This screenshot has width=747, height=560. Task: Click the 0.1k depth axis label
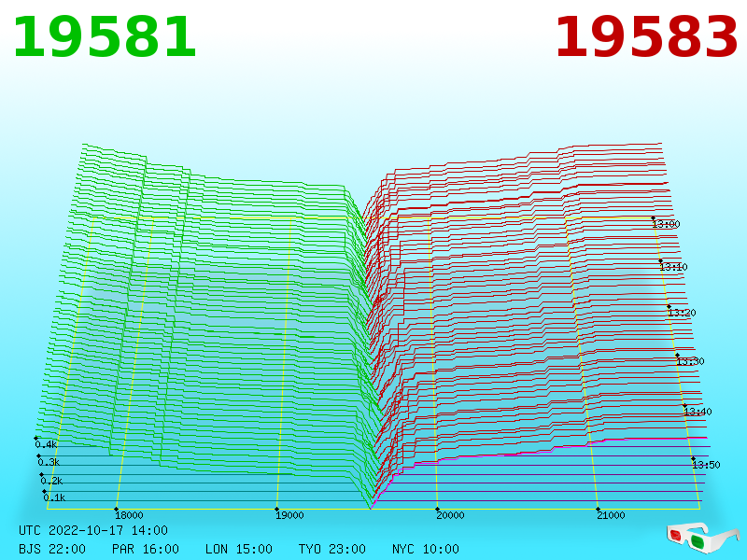click(54, 497)
